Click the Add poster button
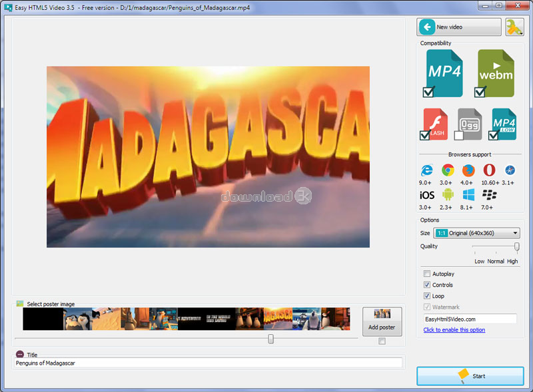533x392 pixels. coord(382,321)
